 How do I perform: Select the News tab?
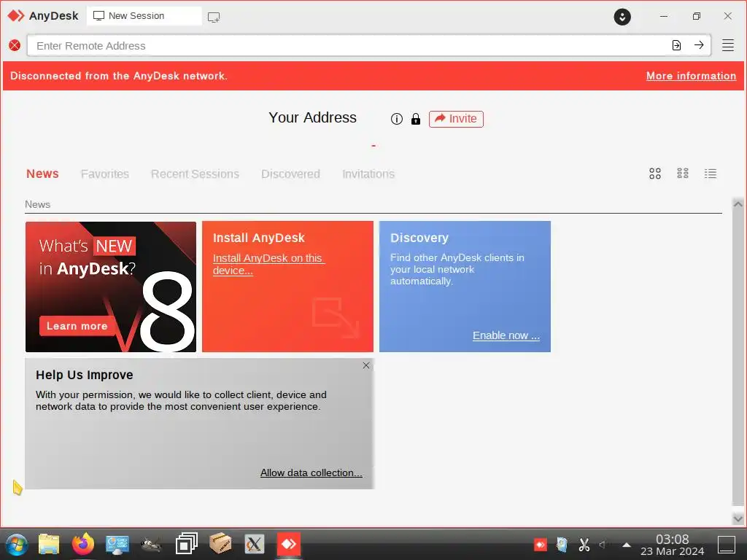(x=42, y=174)
